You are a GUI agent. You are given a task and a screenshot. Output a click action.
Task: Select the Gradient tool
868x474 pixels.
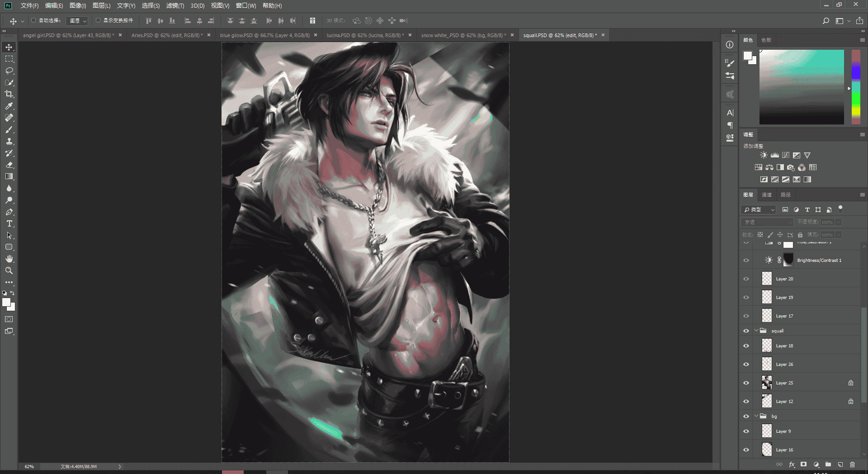tap(9, 177)
